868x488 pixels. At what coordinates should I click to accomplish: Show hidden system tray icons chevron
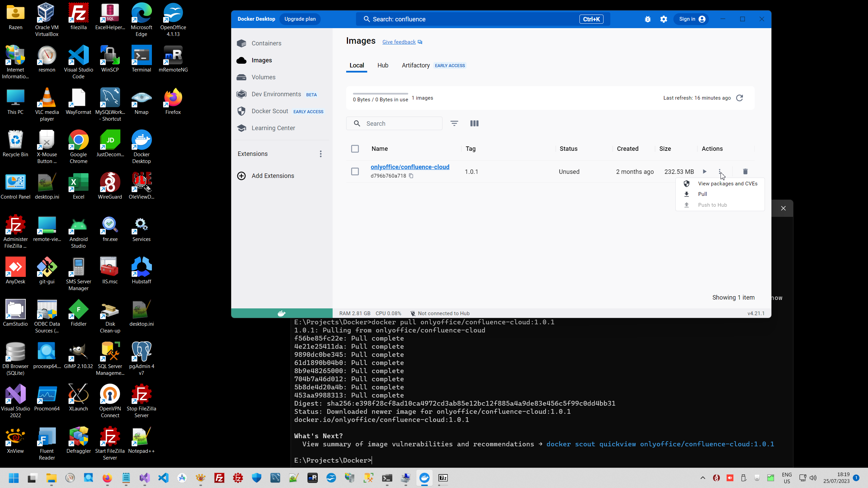(x=703, y=478)
